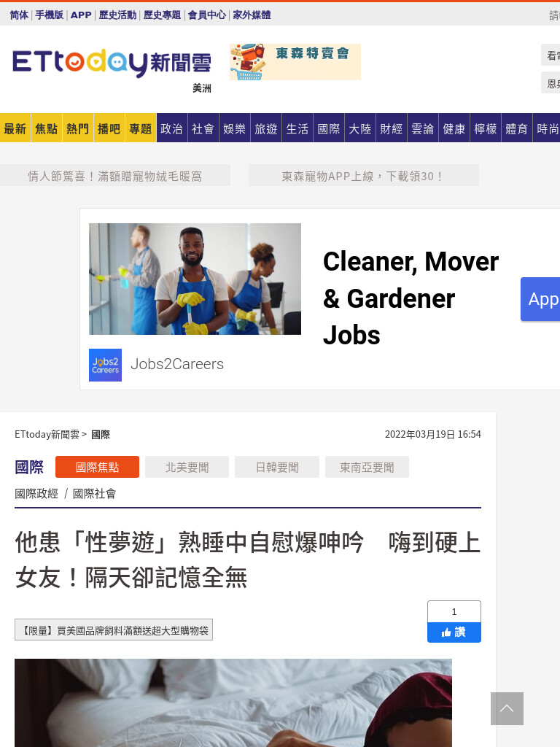Click the 情人節驚喜 promotional link
Viewport: 560px width, 747px height.
[114, 176]
